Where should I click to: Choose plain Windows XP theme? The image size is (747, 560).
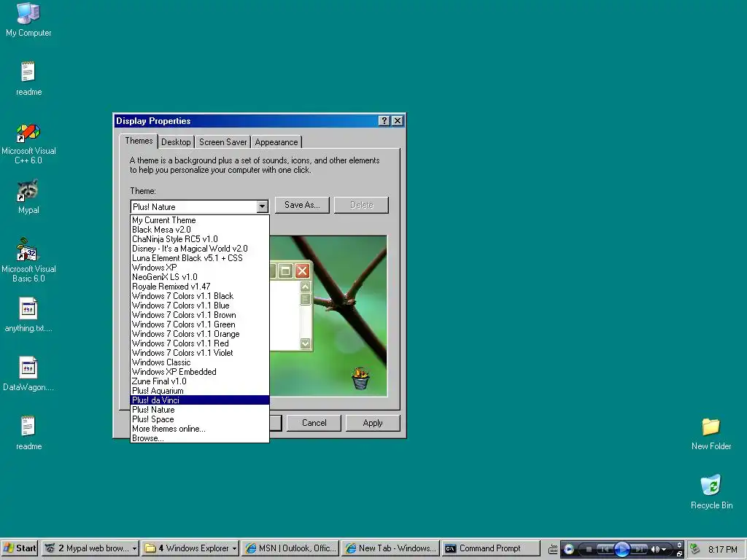tap(200, 268)
